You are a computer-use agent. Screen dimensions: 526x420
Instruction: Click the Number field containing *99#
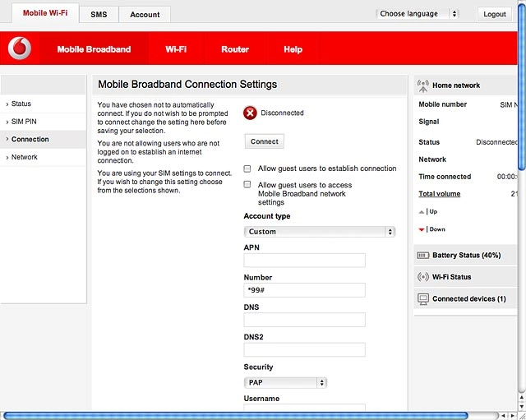coord(304,290)
